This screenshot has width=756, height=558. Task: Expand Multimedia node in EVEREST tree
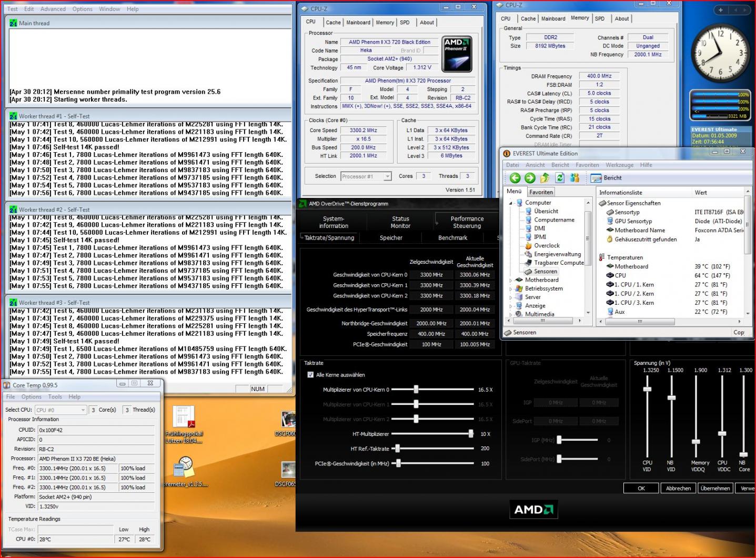510,314
